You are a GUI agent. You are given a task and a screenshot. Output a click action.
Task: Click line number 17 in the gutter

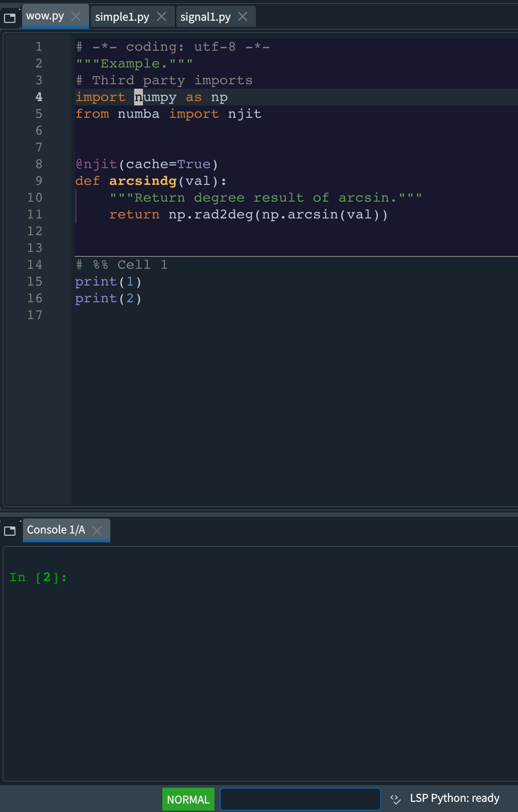pos(35,315)
